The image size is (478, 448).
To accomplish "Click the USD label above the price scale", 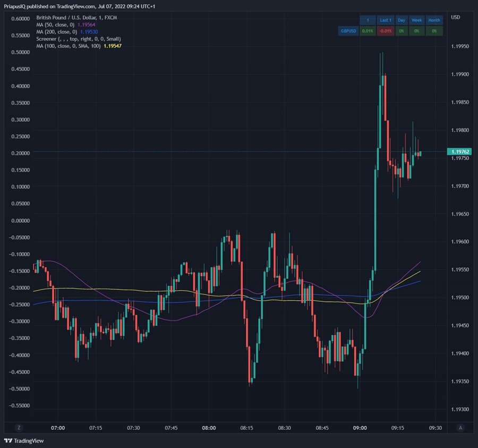I will [455, 18].
